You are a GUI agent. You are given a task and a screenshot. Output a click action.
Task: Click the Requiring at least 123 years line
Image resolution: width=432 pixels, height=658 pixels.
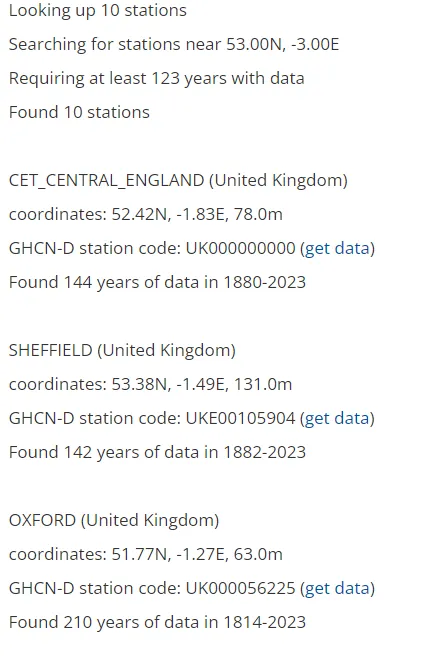click(x=157, y=78)
